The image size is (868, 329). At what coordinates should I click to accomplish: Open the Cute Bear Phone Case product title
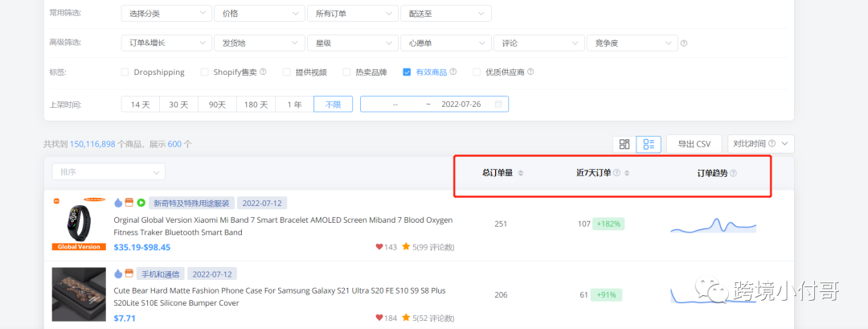point(280,297)
